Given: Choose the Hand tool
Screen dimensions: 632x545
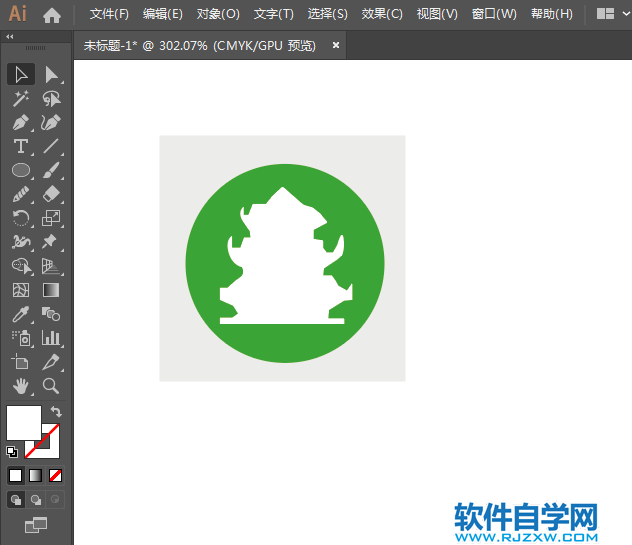Looking at the screenshot, I should [x=21, y=386].
